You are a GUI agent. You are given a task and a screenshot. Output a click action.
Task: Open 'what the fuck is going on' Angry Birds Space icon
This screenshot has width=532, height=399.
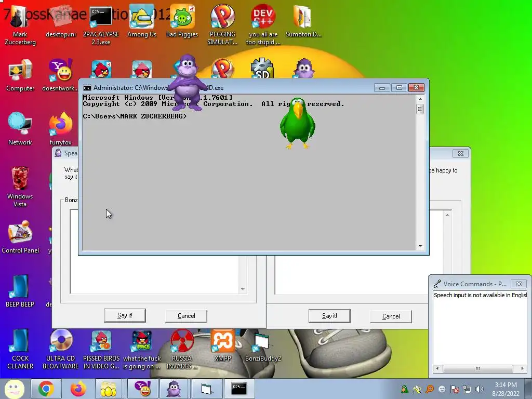tap(142, 349)
